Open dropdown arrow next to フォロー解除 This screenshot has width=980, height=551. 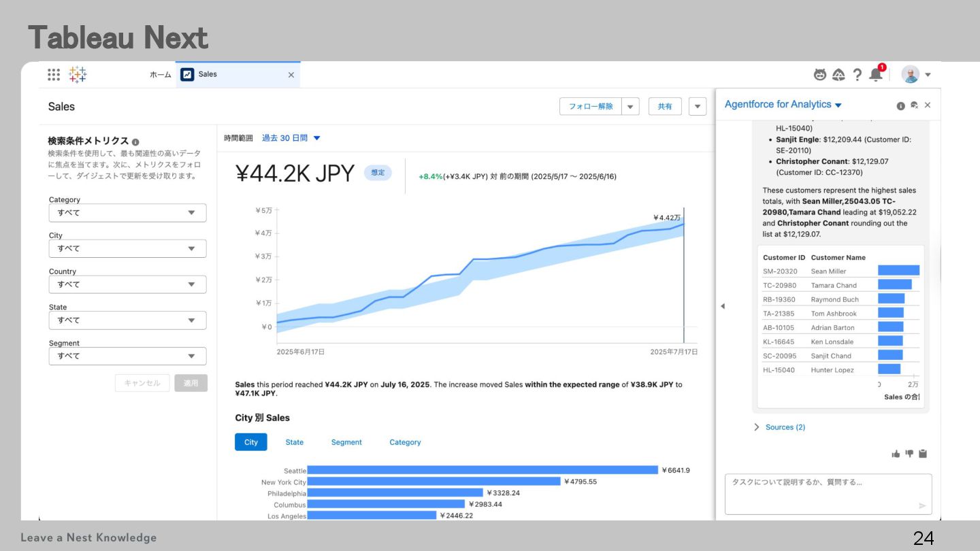click(631, 107)
